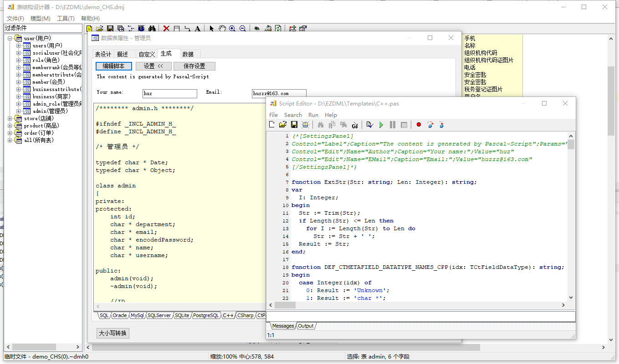Image resolution: width=619 pixels, height=364 pixels.
Task: Click the eye preview icon in main toolbar
Action: point(257,28)
